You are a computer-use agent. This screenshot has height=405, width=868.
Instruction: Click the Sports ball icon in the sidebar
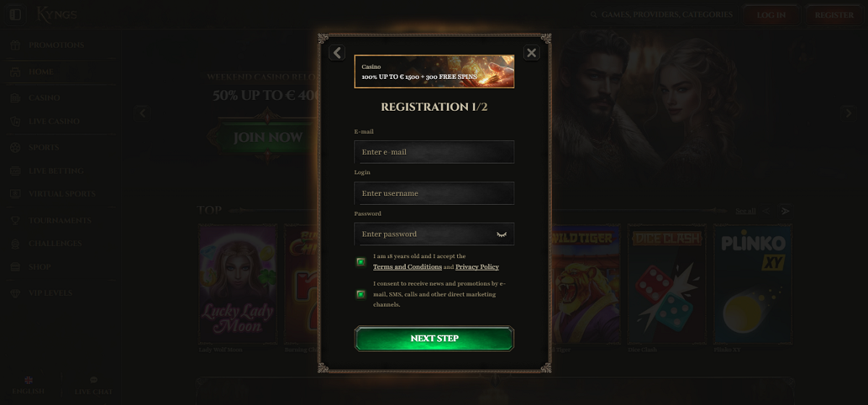15,148
